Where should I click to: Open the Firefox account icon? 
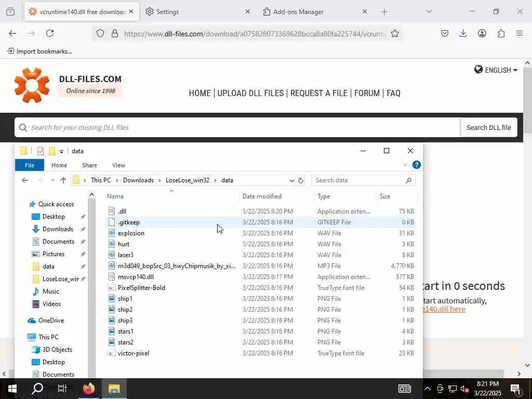482,33
